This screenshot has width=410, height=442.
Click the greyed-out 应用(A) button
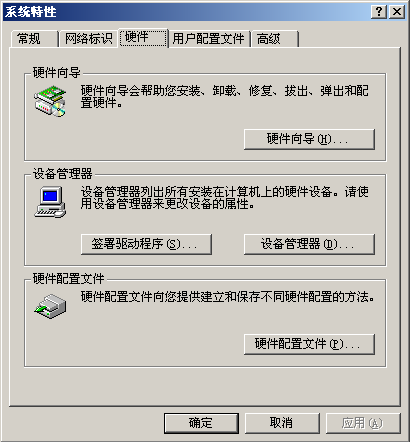tap(363, 423)
